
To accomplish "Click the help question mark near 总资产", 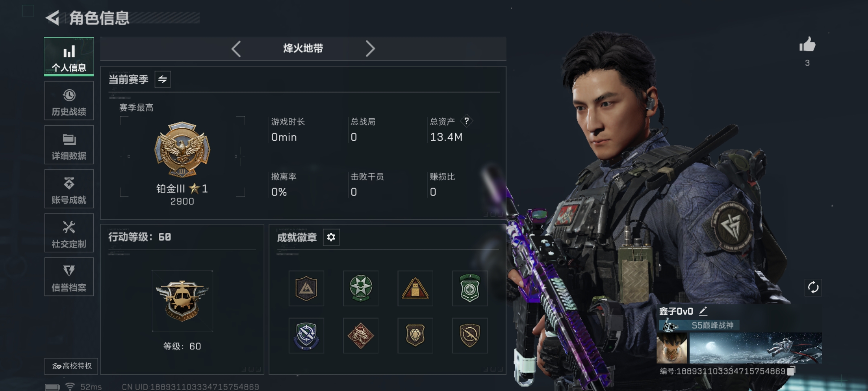I will pos(467,121).
